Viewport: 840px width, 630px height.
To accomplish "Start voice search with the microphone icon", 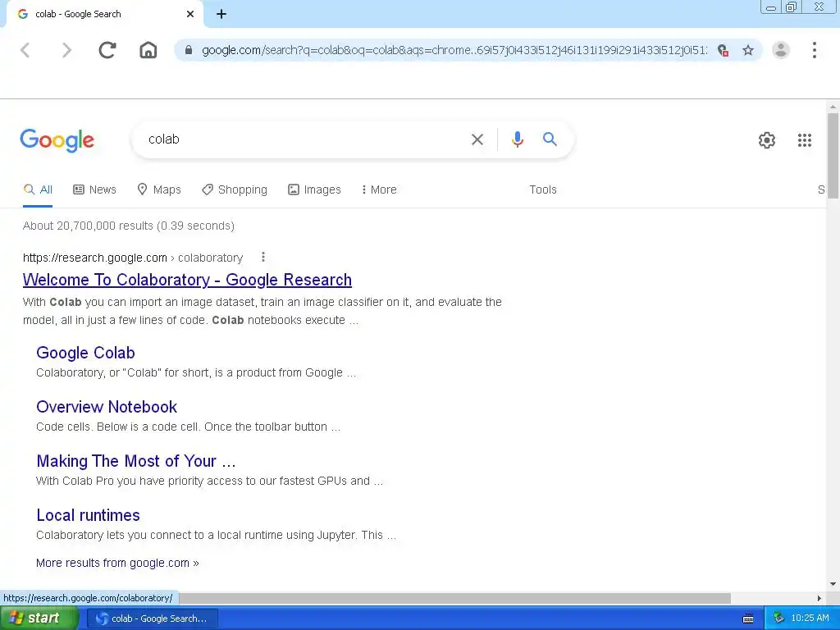I will point(518,139).
